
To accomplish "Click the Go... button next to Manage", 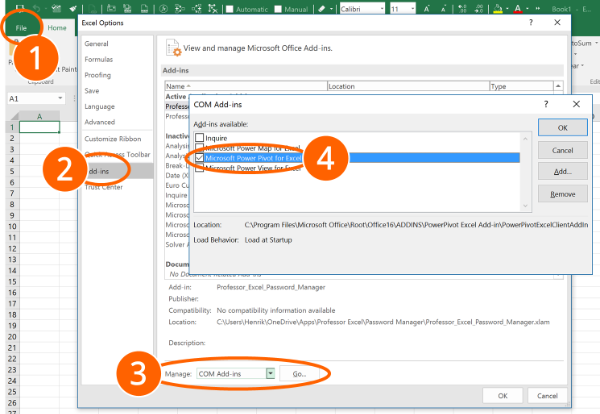I will (x=299, y=374).
